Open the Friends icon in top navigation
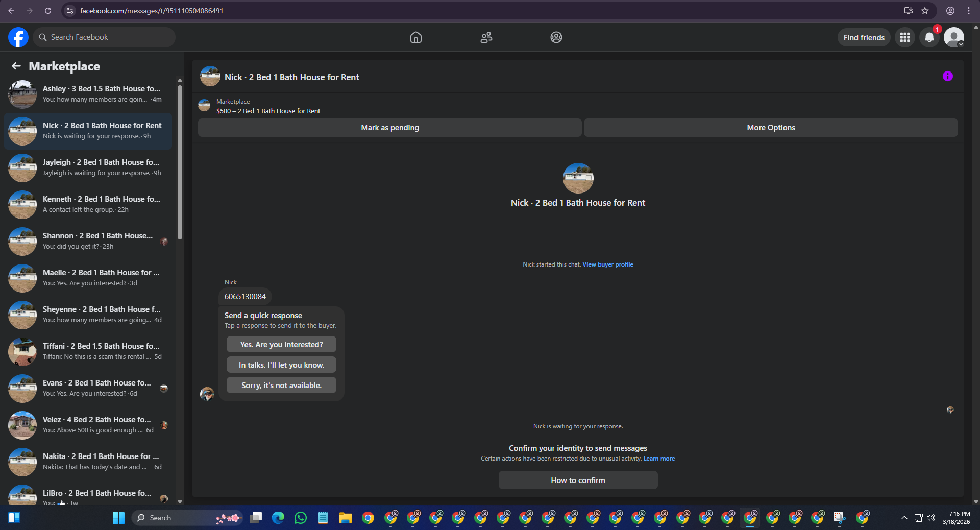Image resolution: width=980 pixels, height=530 pixels. 486,37
